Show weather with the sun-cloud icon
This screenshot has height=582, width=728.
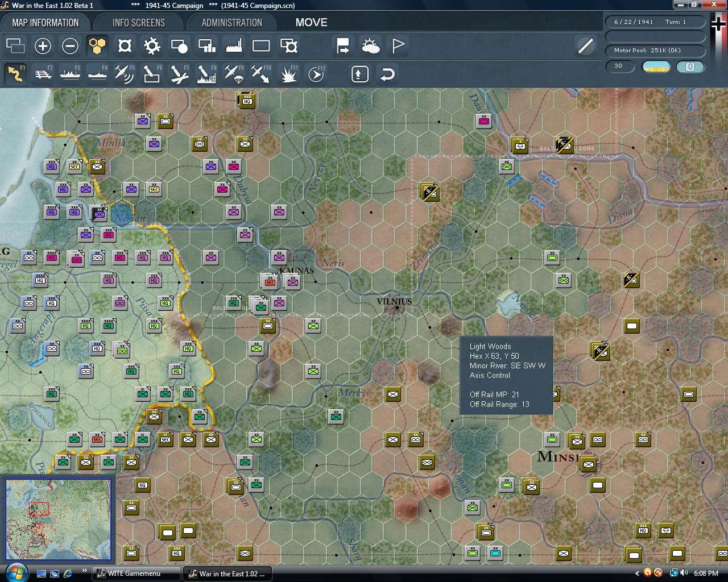370,45
